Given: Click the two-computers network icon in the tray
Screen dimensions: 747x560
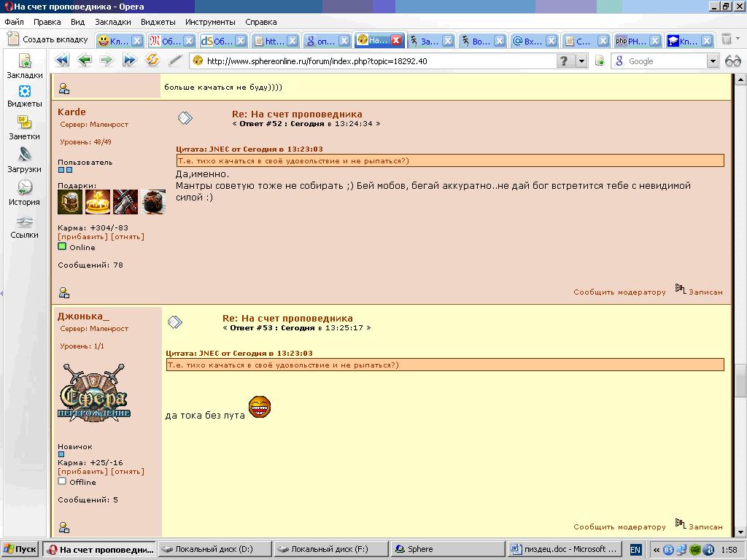Looking at the screenshot, I should pos(682,550).
